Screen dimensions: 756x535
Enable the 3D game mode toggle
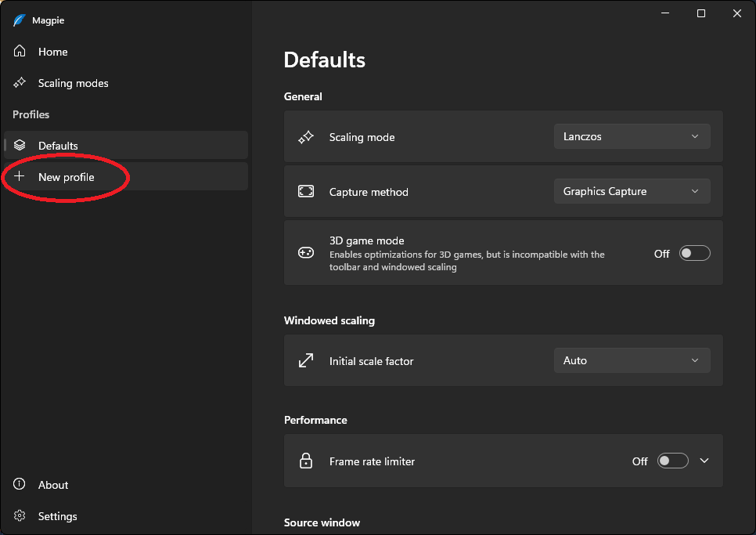pyautogui.click(x=694, y=253)
